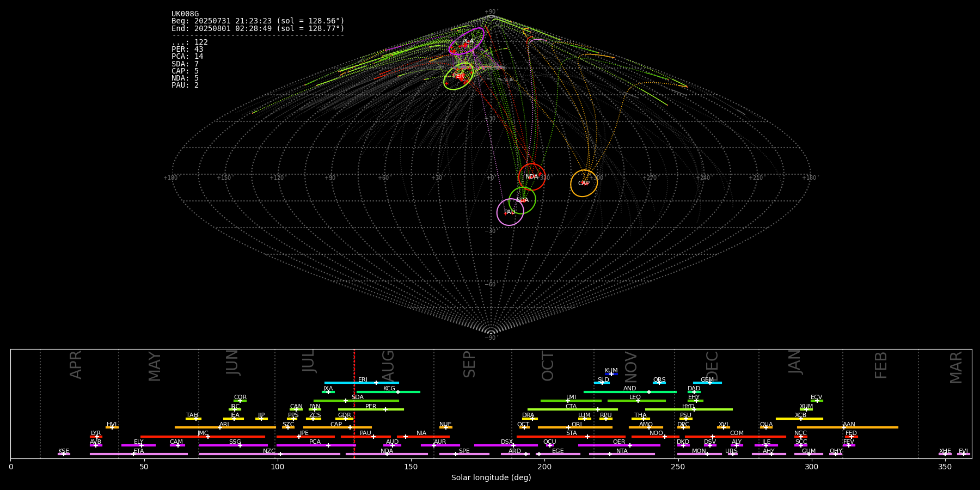
Task: Click the AAN orange shower bar
Action: pyautogui.click(x=848, y=427)
